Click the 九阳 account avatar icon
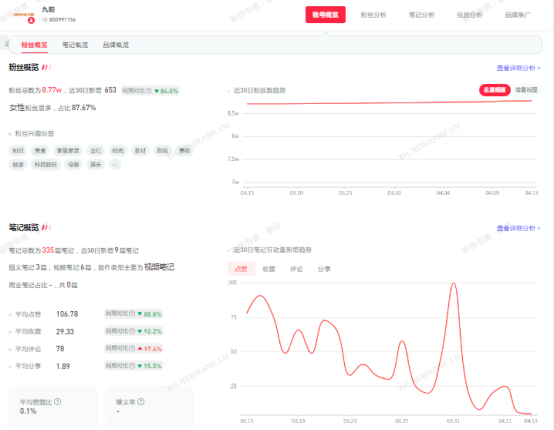Screen dimensions: 554x430 click(x=24, y=15)
